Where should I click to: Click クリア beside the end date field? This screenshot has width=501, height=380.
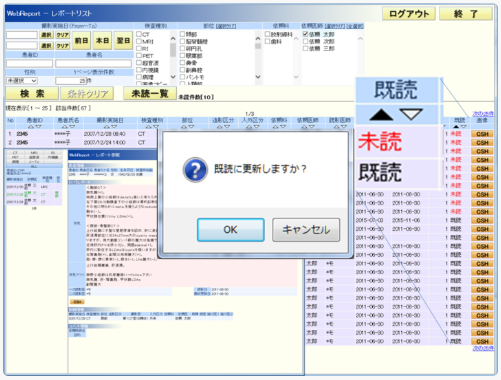click(x=62, y=46)
